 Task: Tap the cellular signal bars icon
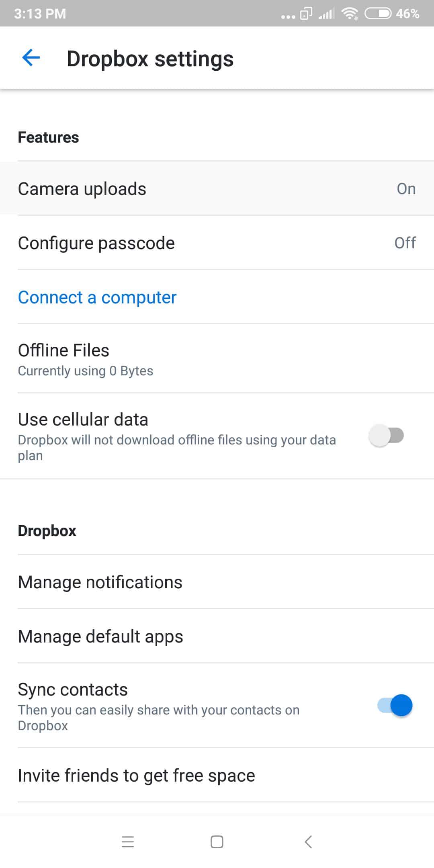coord(326,14)
